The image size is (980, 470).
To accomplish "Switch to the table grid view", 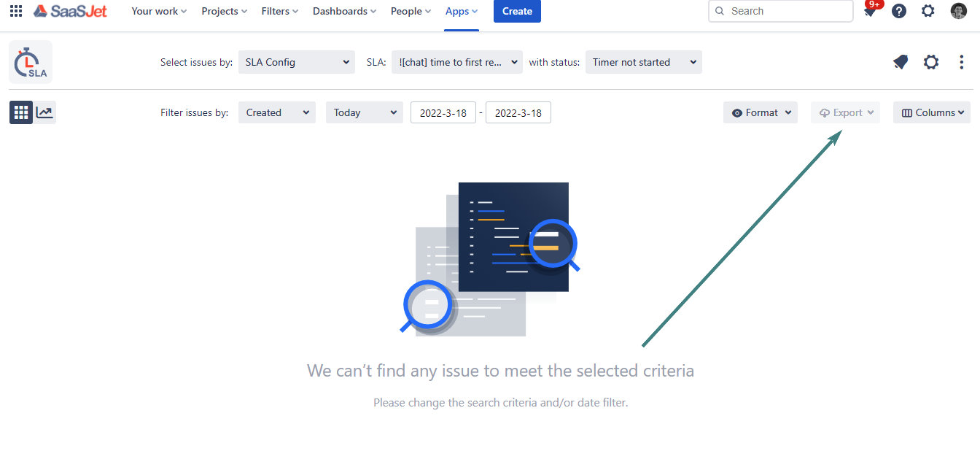I will (21, 112).
